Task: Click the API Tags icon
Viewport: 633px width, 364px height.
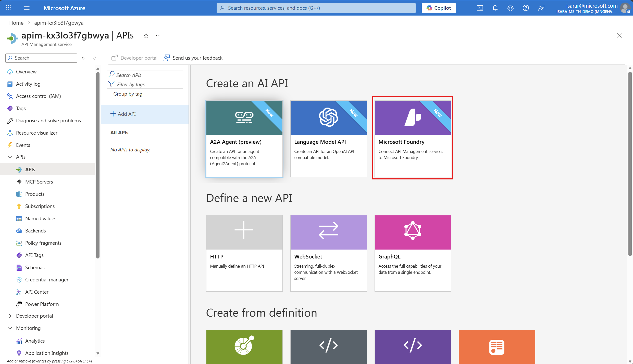Action: (19, 255)
